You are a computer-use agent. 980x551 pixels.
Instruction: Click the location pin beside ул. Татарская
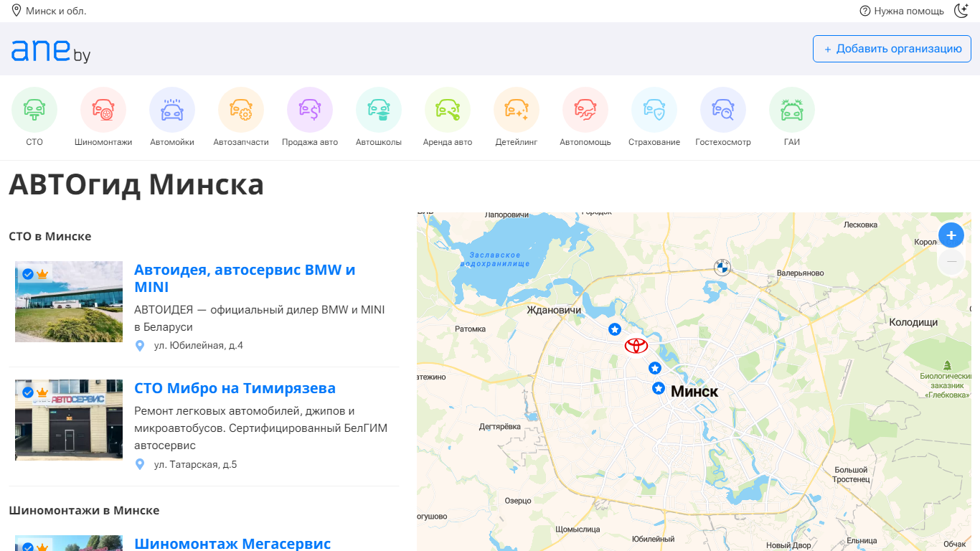140,465
